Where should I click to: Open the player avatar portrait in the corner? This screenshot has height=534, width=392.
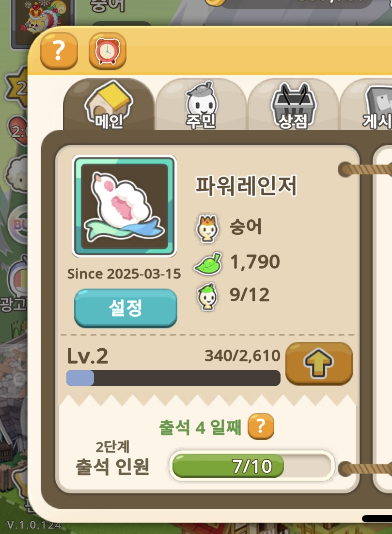[x=43, y=21]
